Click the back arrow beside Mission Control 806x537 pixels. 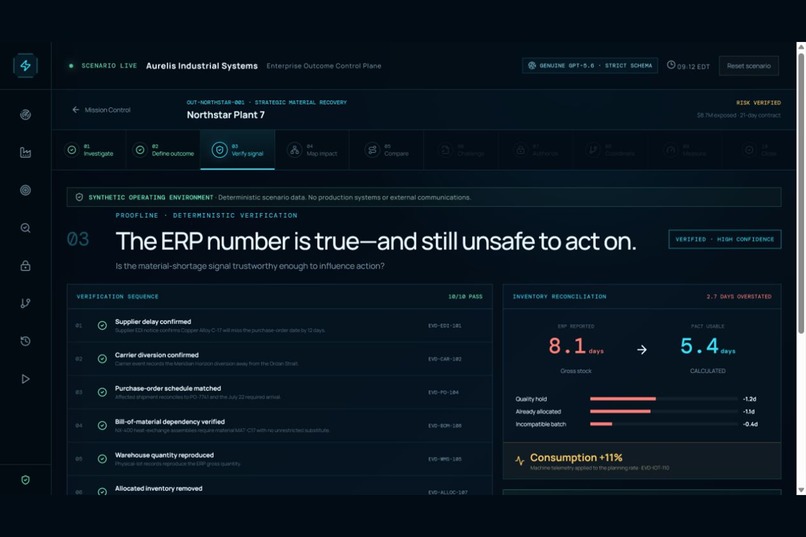[76, 109]
